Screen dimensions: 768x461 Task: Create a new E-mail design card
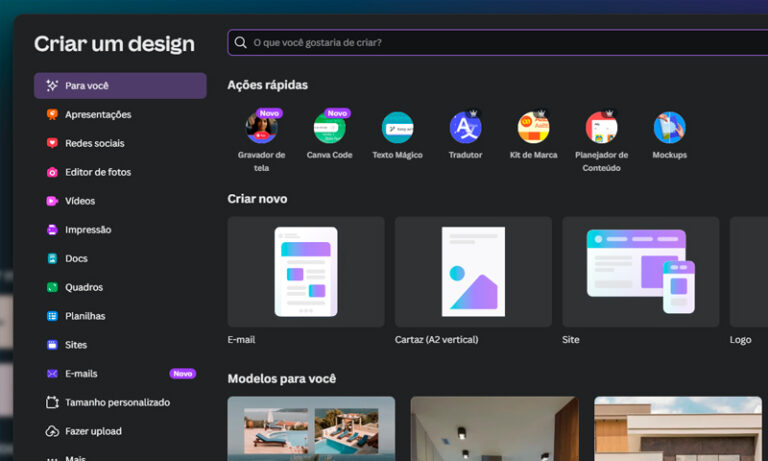click(x=306, y=272)
